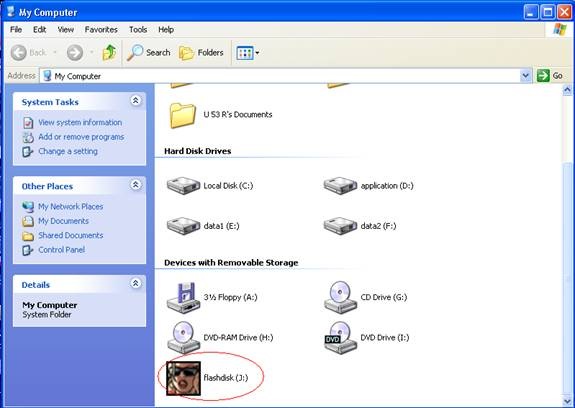Click the DVD-RAM Drive (H:) label
The image size is (575, 408).
click(238, 338)
